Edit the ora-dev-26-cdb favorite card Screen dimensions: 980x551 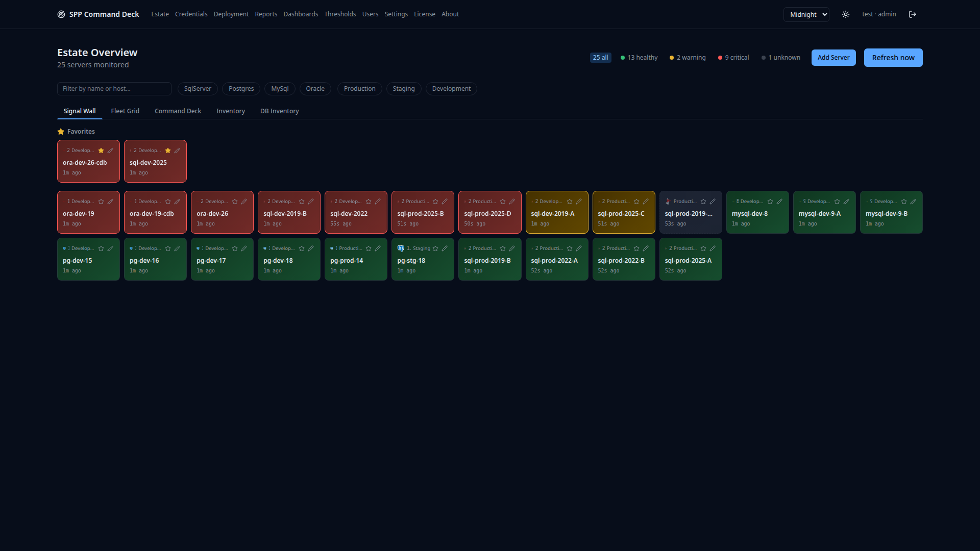point(110,151)
